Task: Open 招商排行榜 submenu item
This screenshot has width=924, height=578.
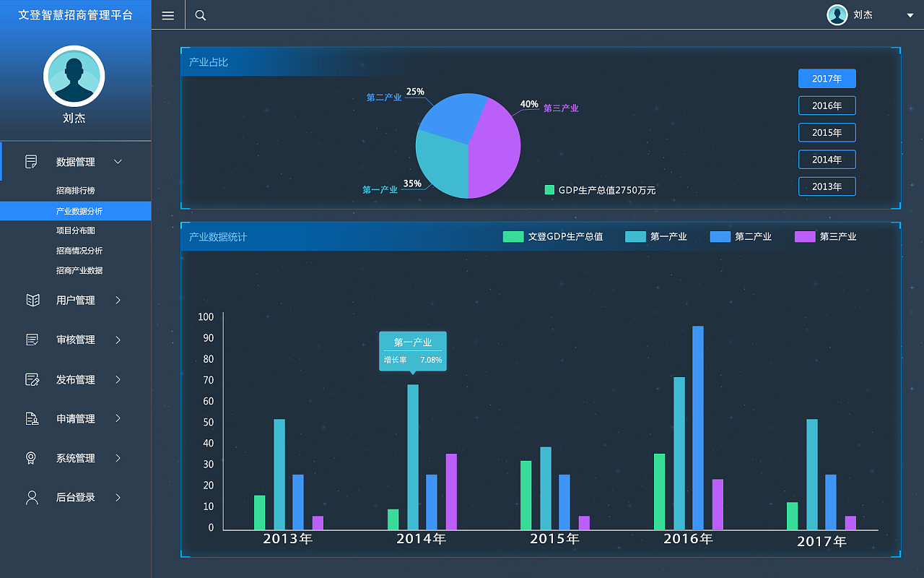Action: [x=76, y=191]
